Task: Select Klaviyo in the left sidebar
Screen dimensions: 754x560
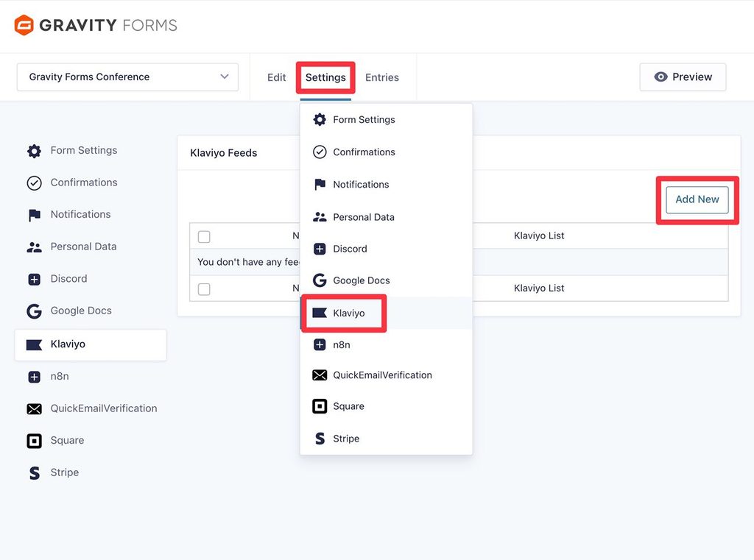Action: pyautogui.click(x=91, y=344)
